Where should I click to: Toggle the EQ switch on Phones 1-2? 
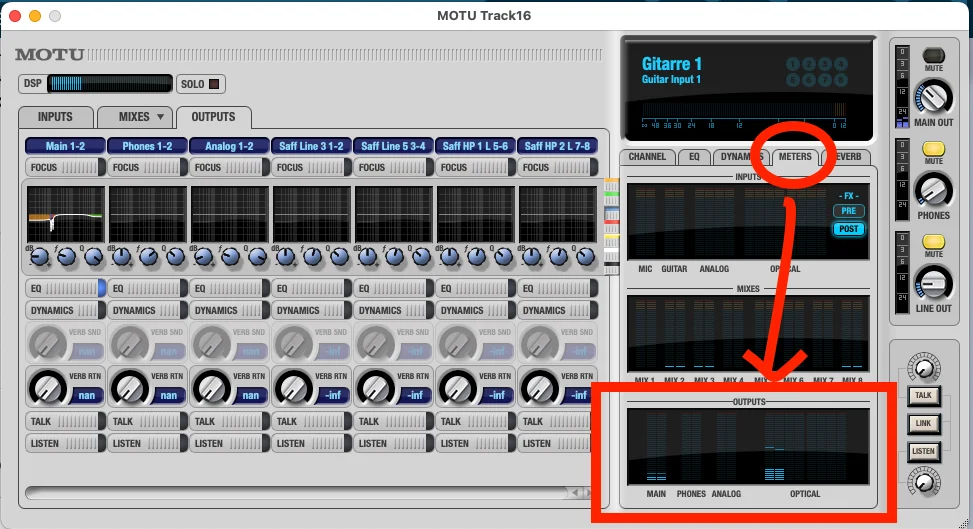pyautogui.click(x=147, y=288)
